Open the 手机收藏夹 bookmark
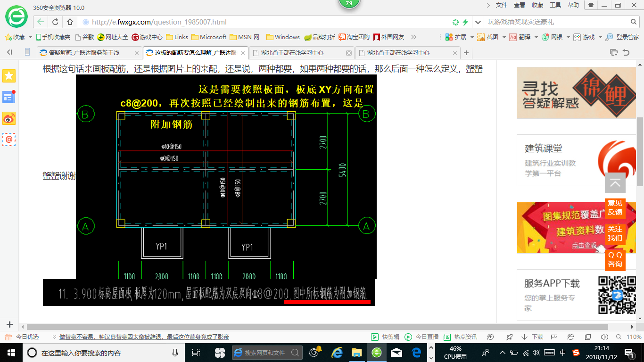This screenshot has height=362, width=644. [x=53, y=37]
